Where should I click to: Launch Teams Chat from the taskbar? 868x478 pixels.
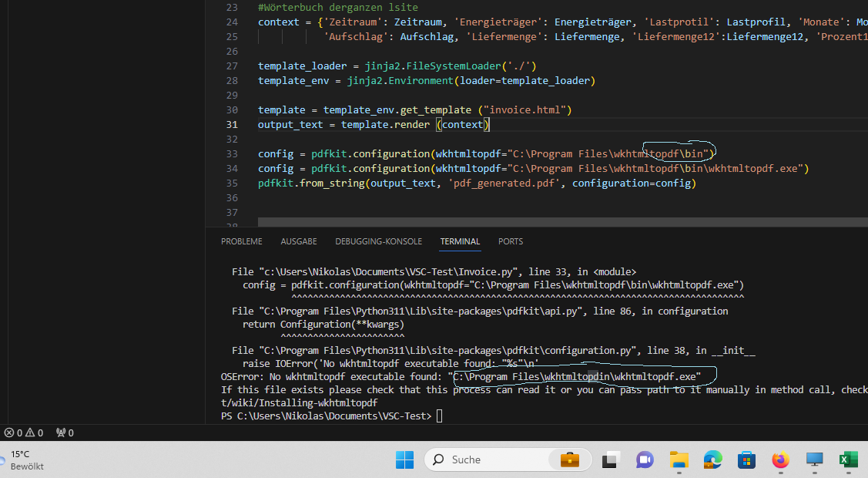[x=645, y=459]
